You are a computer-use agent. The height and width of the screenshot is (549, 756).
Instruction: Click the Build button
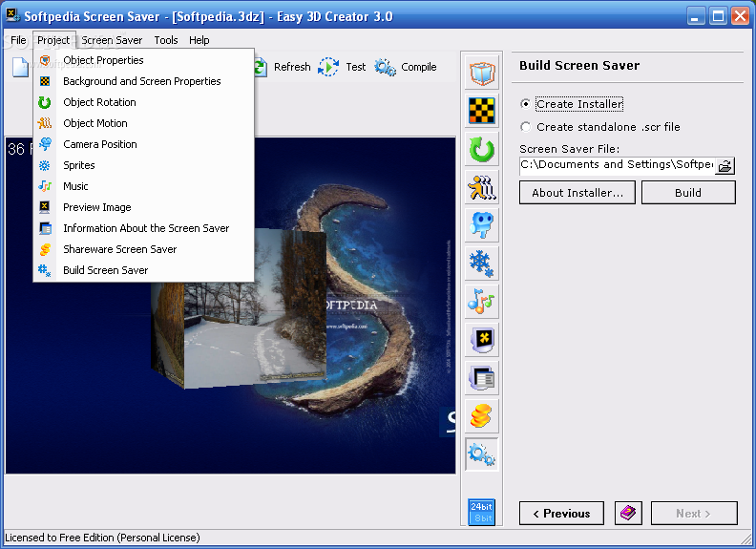(x=688, y=193)
